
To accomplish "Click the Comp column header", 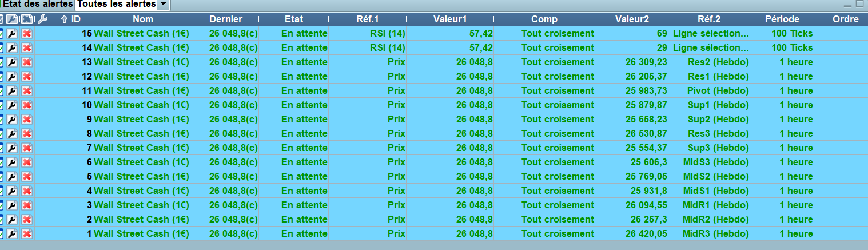I will pyautogui.click(x=544, y=19).
